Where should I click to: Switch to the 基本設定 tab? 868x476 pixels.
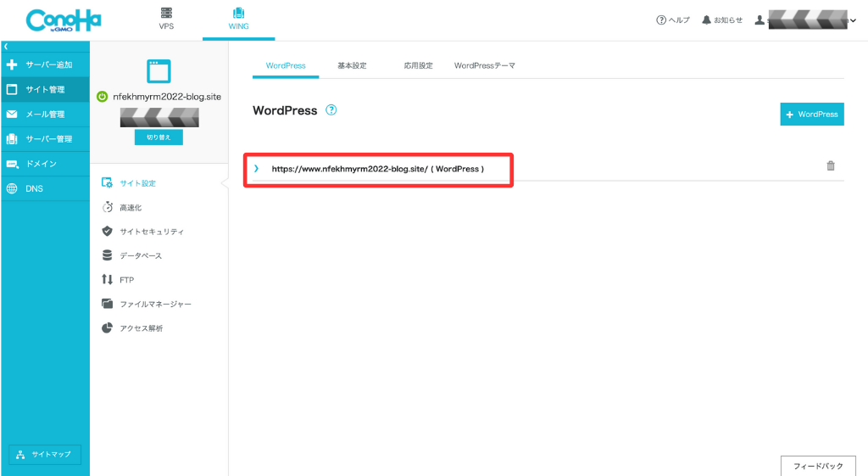[352, 65]
